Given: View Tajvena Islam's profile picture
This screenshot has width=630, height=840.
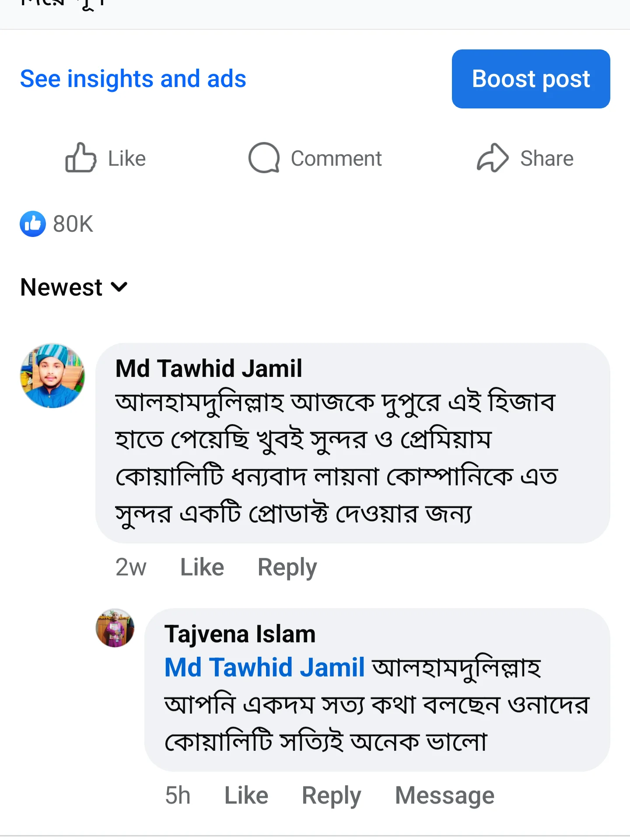Looking at the screenshot, I should (x=115, y=628).
